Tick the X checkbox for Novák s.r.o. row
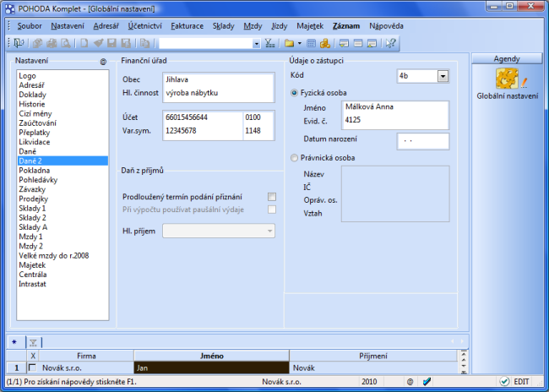Screen dimensions: 549x392 click(33, 367)
